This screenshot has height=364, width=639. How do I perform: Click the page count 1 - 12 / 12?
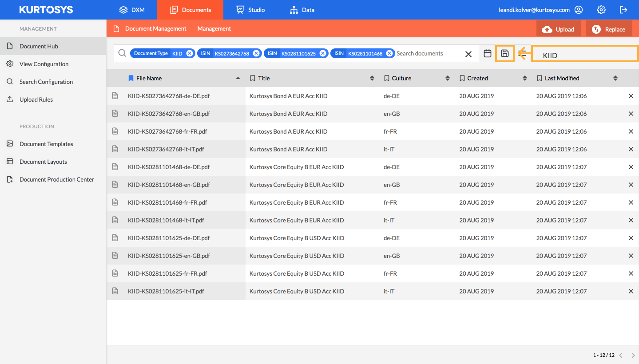pos(603,355)
